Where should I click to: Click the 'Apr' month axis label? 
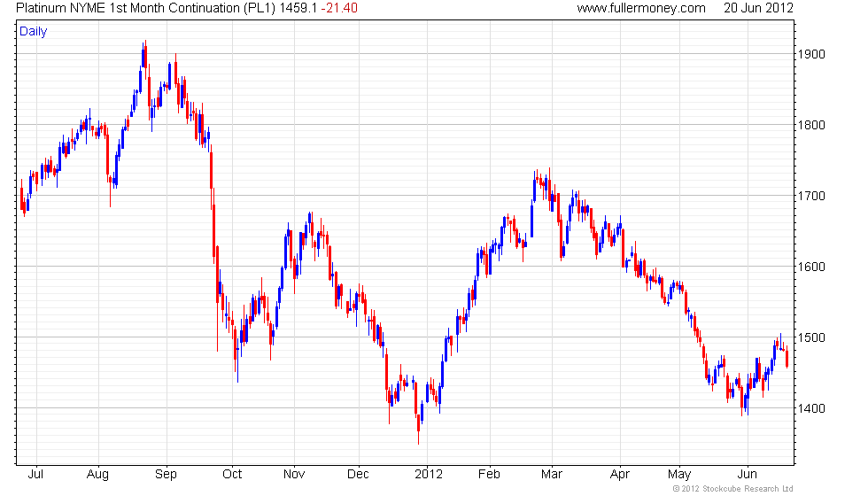(620, 475)
